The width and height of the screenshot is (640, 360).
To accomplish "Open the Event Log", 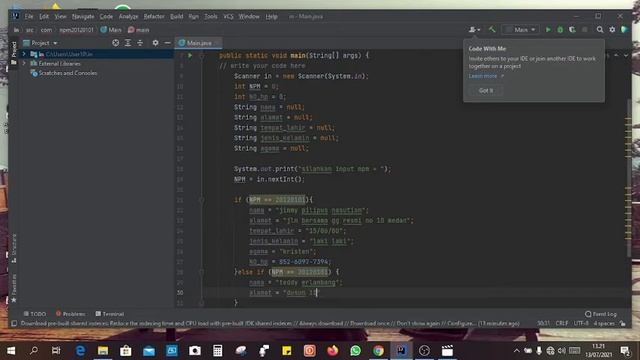I will pos(600,314).
